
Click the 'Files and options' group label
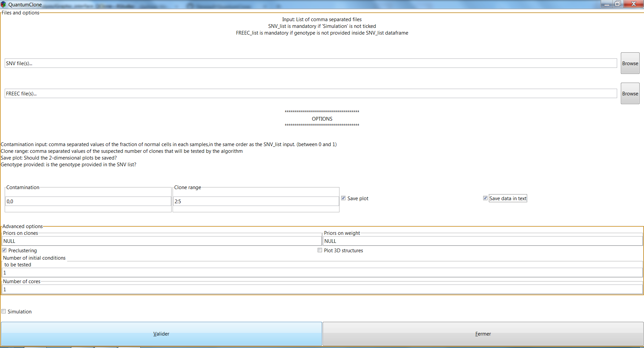tap(20, 13)
